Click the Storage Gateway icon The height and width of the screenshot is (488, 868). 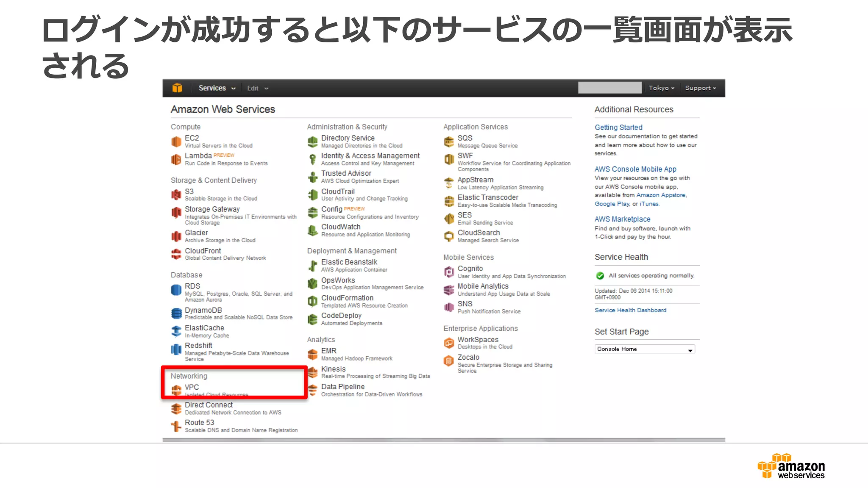176,213
